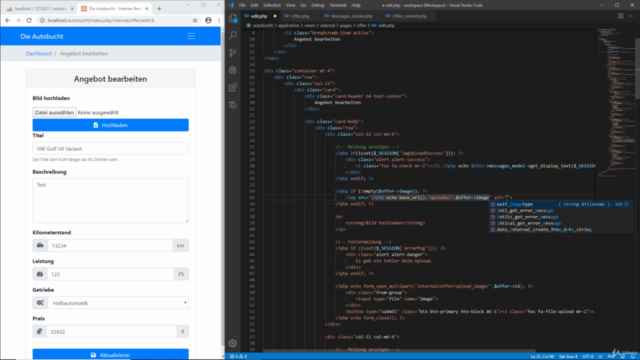Open the Debug view in VS Code
Image resolution: width=640 pixels, height=360 pixels.
(x=233, y=70)
